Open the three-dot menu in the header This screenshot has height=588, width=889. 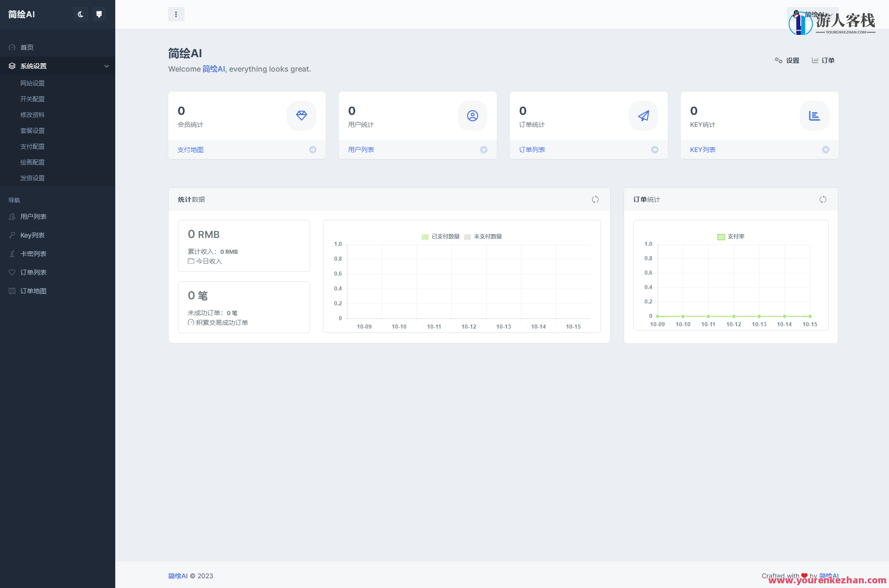pos(176,14)
